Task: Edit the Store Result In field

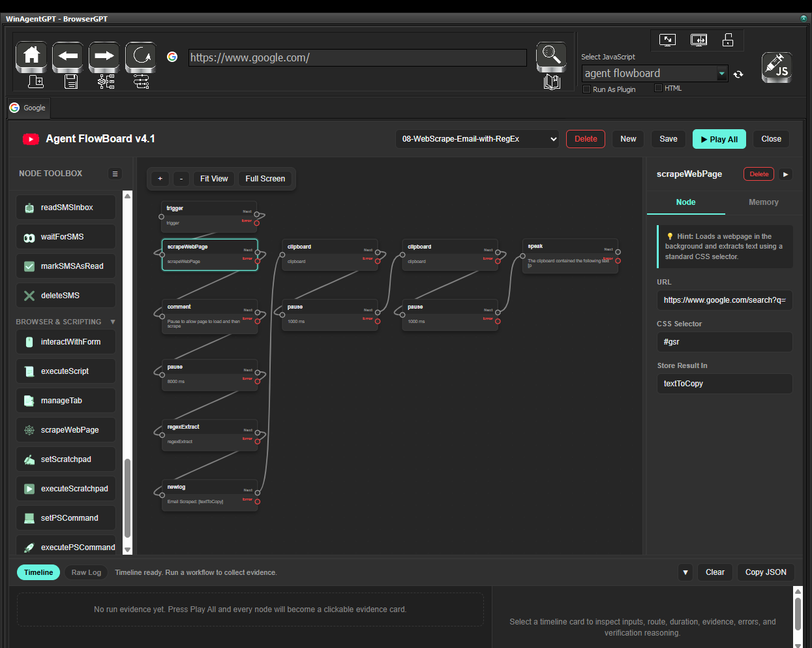Action: coord(725,384)
